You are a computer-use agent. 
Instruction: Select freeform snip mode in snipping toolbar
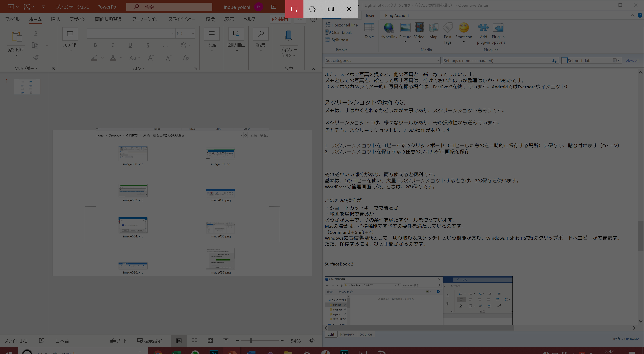(312, 9)
